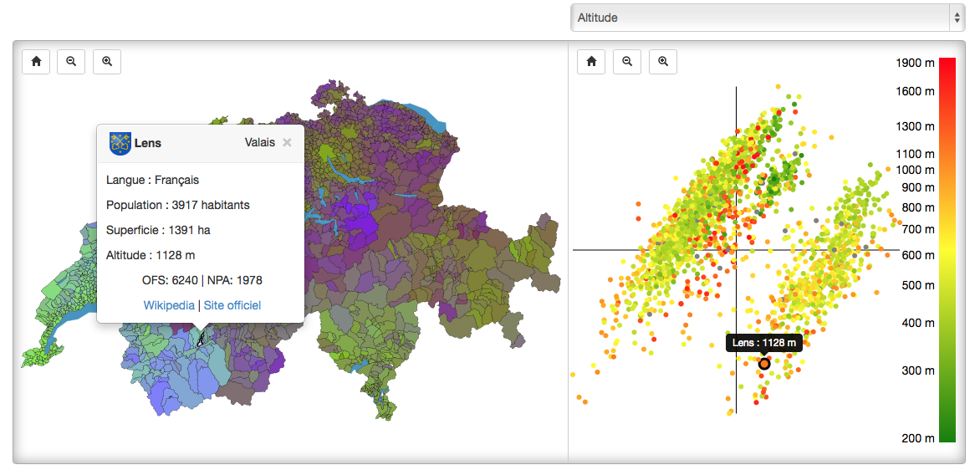
Task: Select the highlighted Lens dot in scatter plot
Action: (764, 364)
